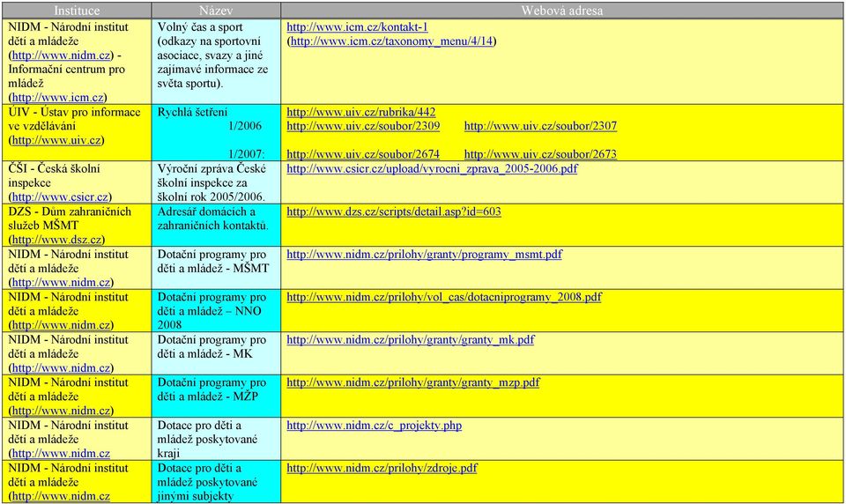Screen dimensions: 846x504
Task: Select the 'Výroční zpráva České školní inspekce' cell
Action: [x=216, y=182]
